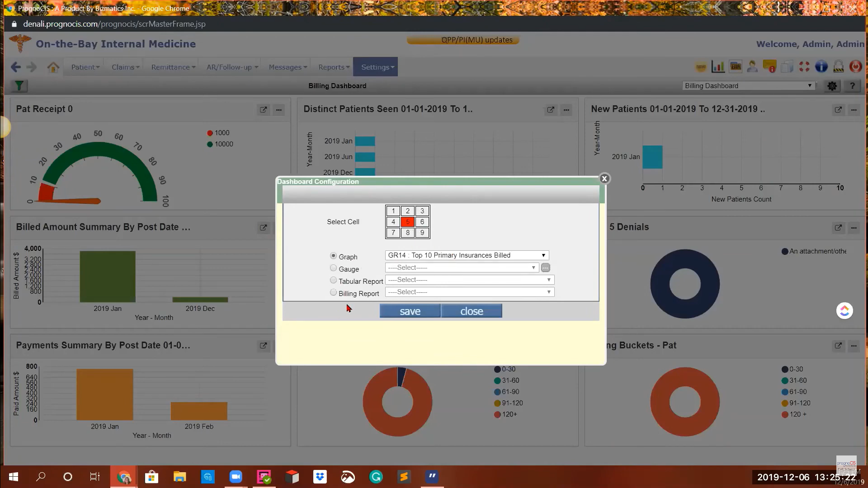
Task: Click the small button beside the Gauge dropdown
Action: click(545, 267)
